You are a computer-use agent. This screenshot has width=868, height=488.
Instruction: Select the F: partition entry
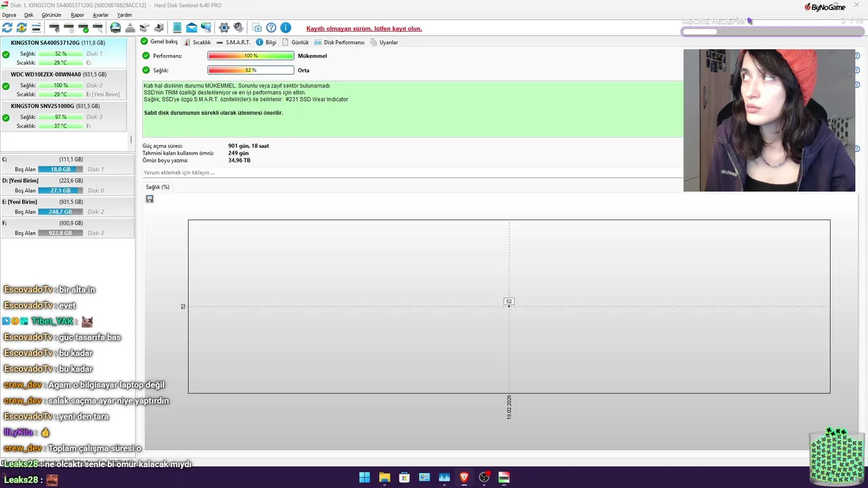point(67,228)
